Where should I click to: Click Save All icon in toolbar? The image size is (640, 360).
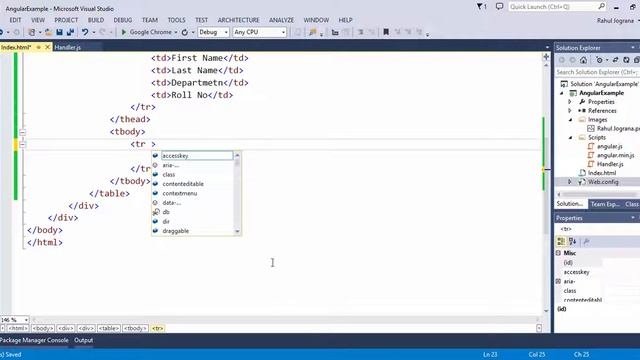point(70,32)
